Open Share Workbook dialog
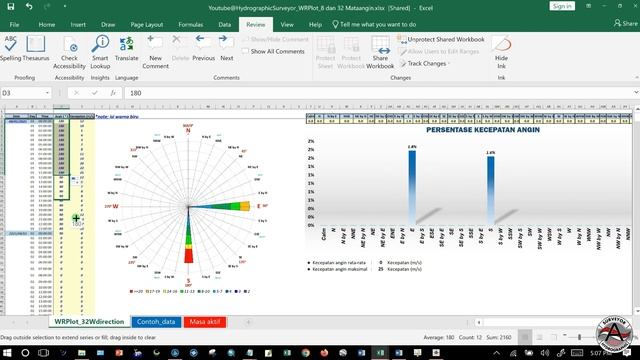The width and height of the screenshot is (640, 360). coord(380,53)
